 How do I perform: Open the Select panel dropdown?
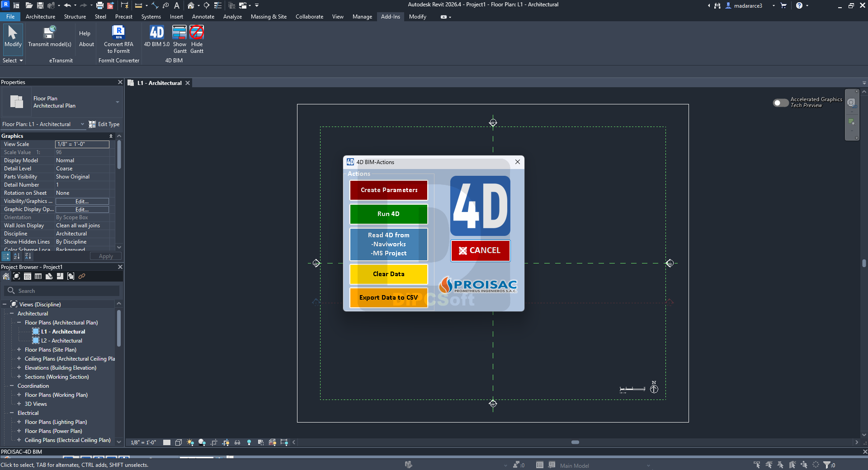tap(13, 61)
